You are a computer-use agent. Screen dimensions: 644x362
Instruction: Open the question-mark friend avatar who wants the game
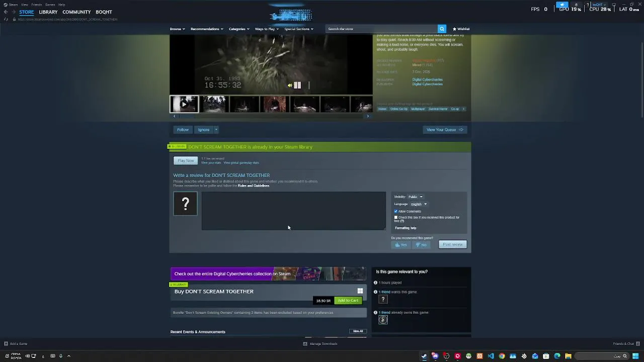click(383, 300)
